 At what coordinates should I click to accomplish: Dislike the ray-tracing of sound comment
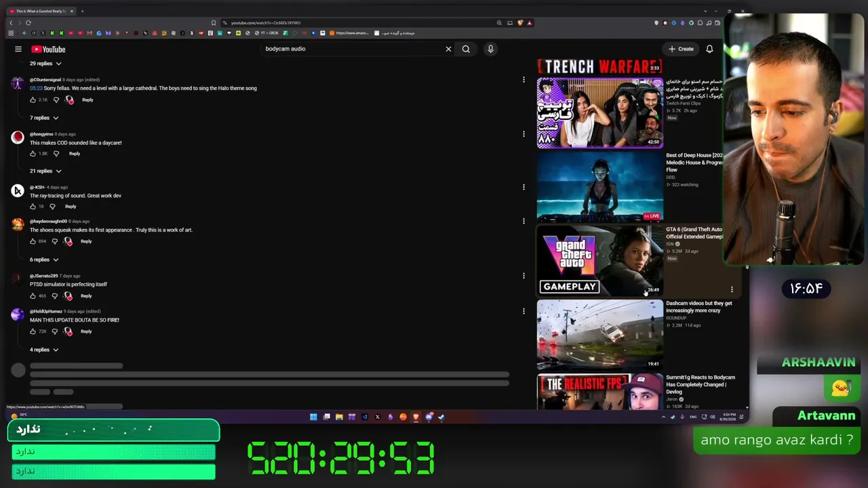(52, 206)
